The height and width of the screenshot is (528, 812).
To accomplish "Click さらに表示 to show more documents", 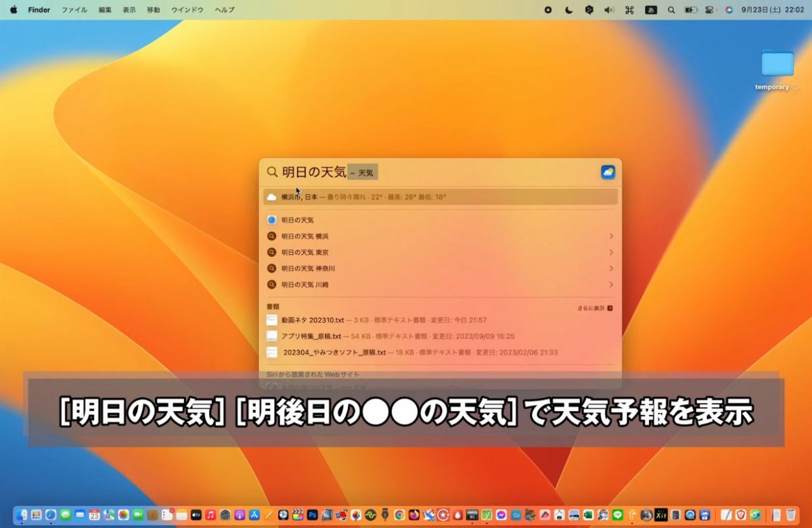I will coord(595,308).
